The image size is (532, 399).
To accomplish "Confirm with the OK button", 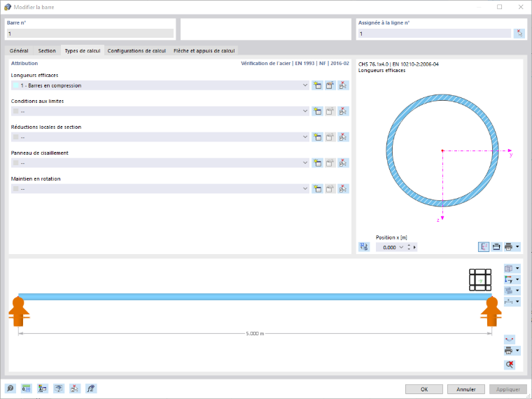I will tap(424, 389).
